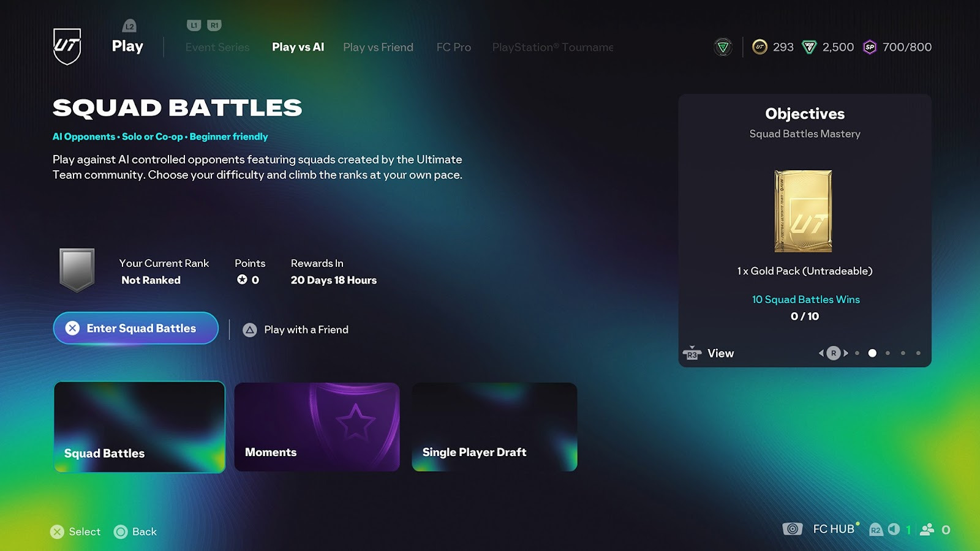
Task: Click the grey rank shield badge
Action: [x=77, y=270]
